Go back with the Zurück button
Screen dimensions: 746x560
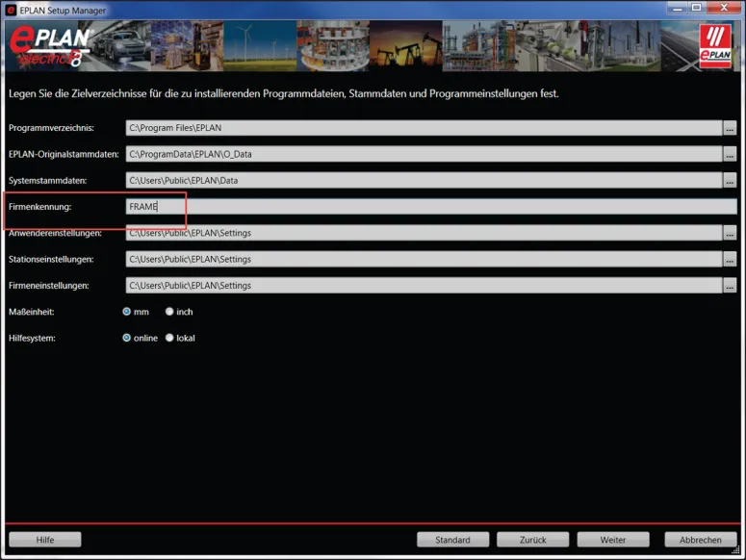[x=533, y=540]
